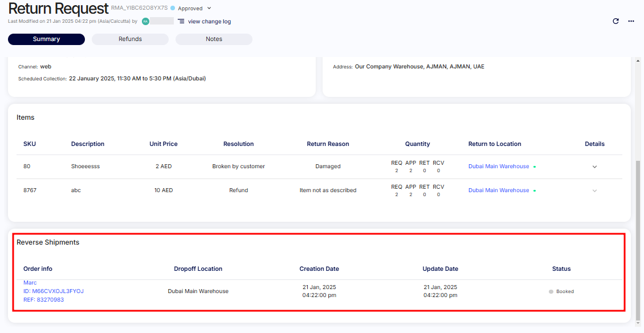Click the Channel web value

coord(46,67)
